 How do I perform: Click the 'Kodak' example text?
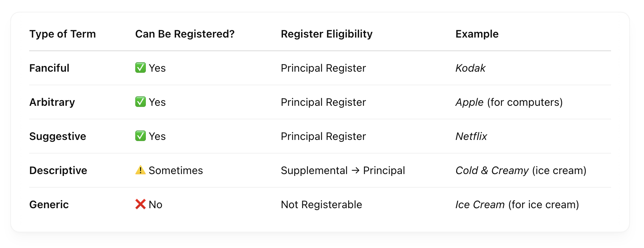click(x=470, y=68)
